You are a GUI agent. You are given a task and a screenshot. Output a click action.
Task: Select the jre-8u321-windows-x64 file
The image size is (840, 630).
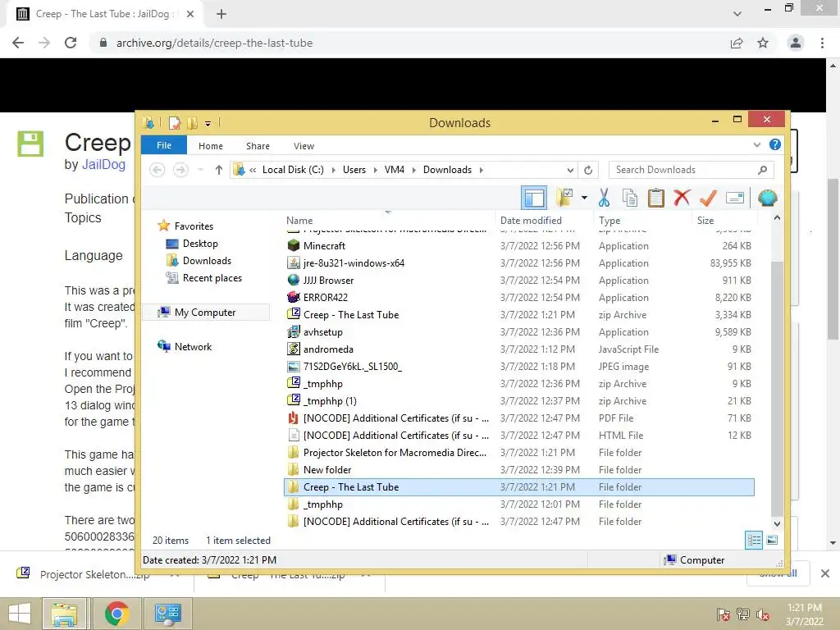(x=518, y=263)
